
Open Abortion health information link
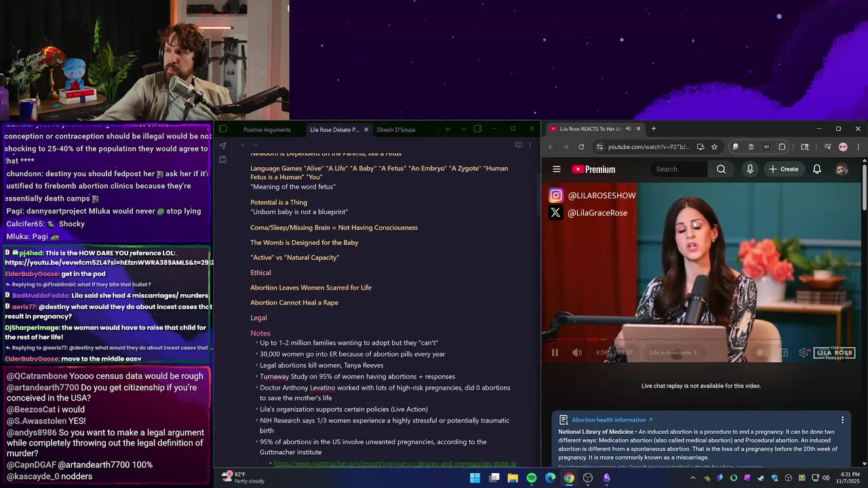point(612,420)
